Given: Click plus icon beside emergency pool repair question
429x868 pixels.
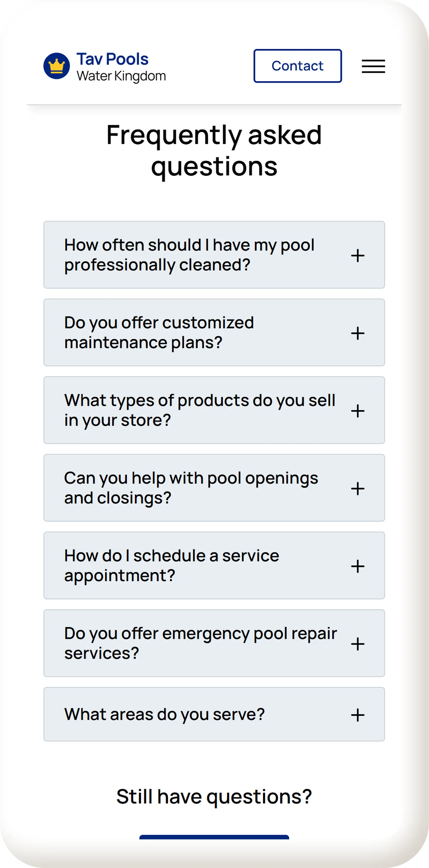Looking at the screenshot, I should (x=357, y=644).
